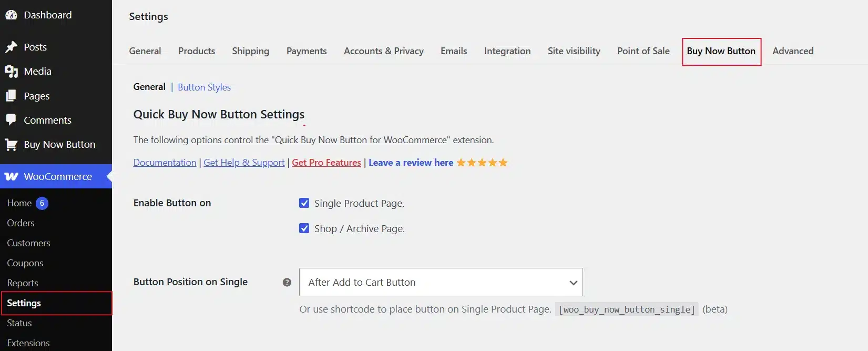
Task: Open the Button Styles sub-section link
Action: (x=204, y=87)
